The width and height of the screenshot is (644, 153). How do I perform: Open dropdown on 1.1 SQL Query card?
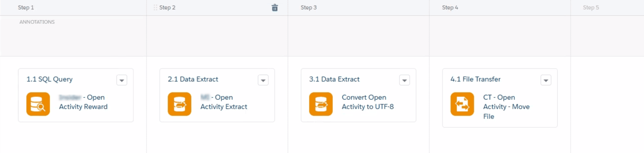[x=122, y=80]
